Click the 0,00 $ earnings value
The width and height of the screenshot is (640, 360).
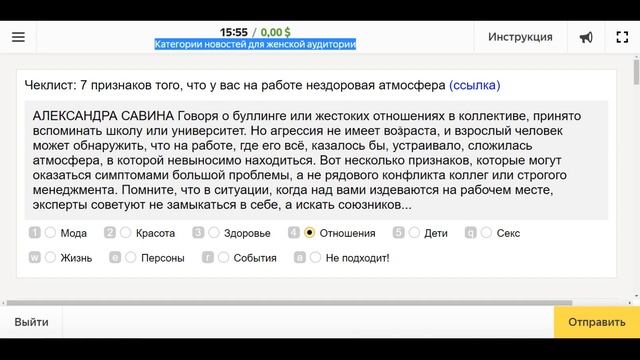276,32
